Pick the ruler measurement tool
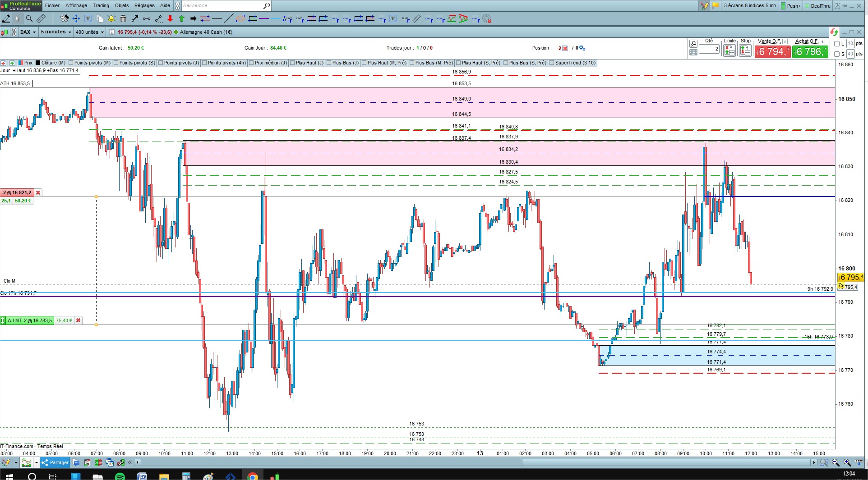The image size is (868, 480). (x=41, y=18)
